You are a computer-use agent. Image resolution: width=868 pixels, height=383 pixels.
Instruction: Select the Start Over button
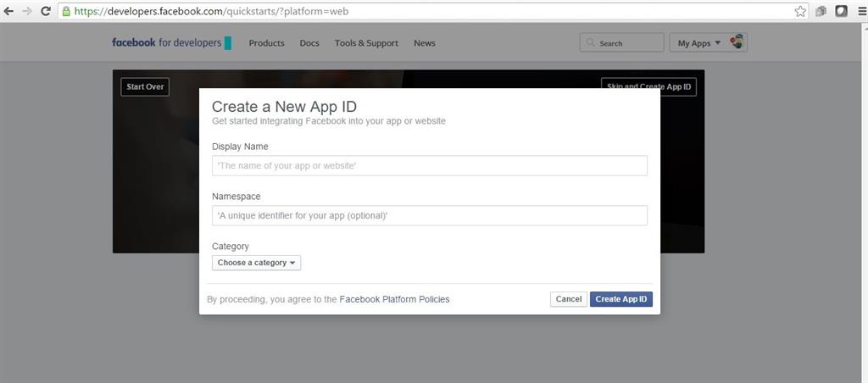(145, 87)
